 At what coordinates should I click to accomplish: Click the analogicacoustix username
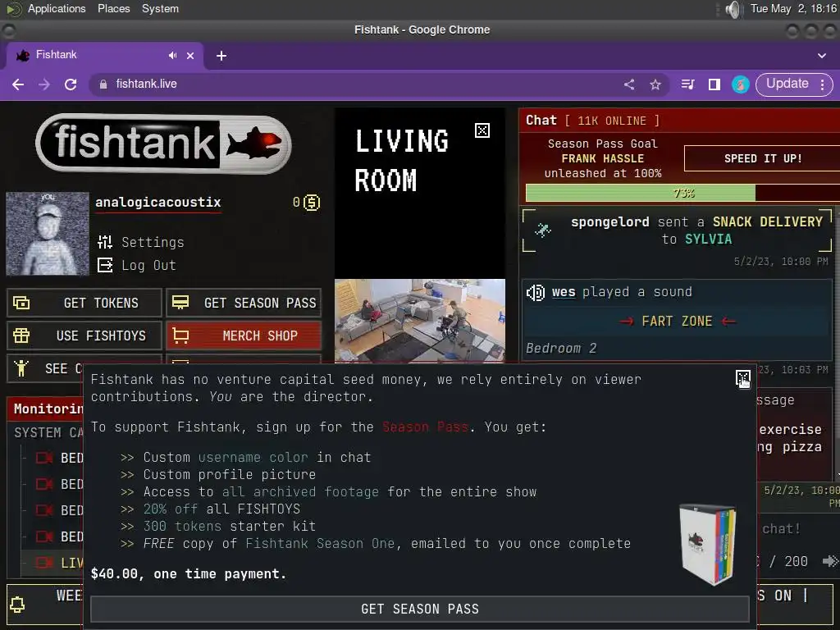click(158, 202)
